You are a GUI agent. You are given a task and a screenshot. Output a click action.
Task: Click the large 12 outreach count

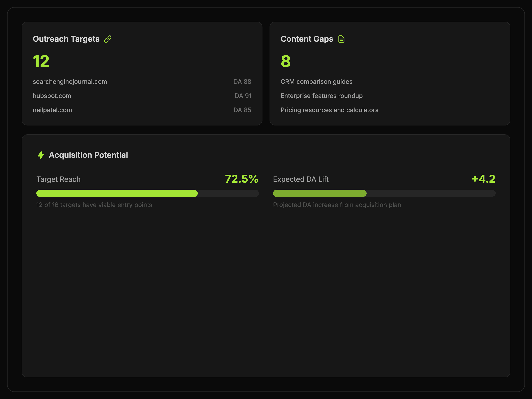(41, 61)
